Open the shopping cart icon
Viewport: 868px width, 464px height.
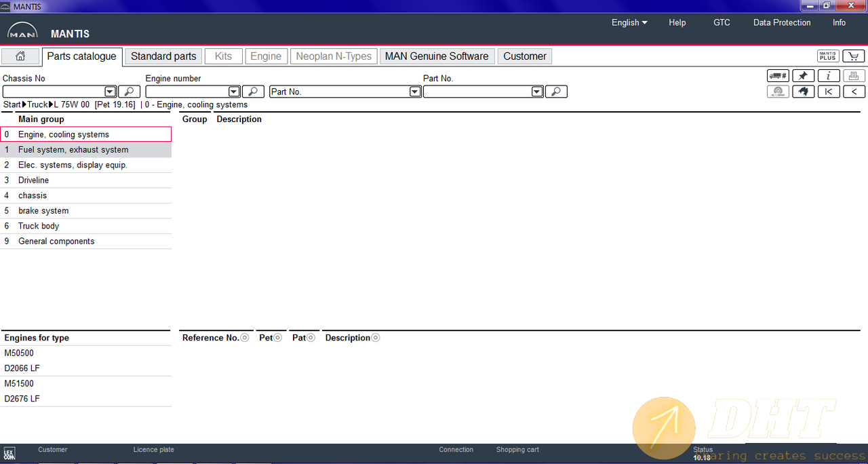[854, 56]
